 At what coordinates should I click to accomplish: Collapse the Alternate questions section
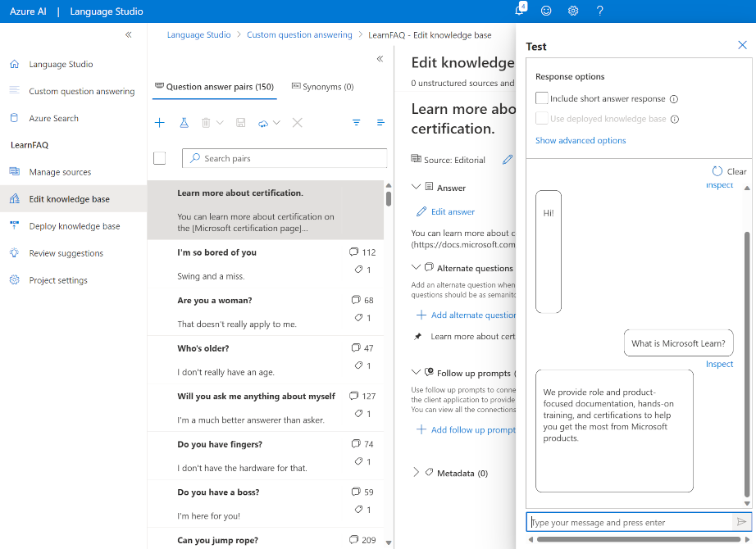416,267
